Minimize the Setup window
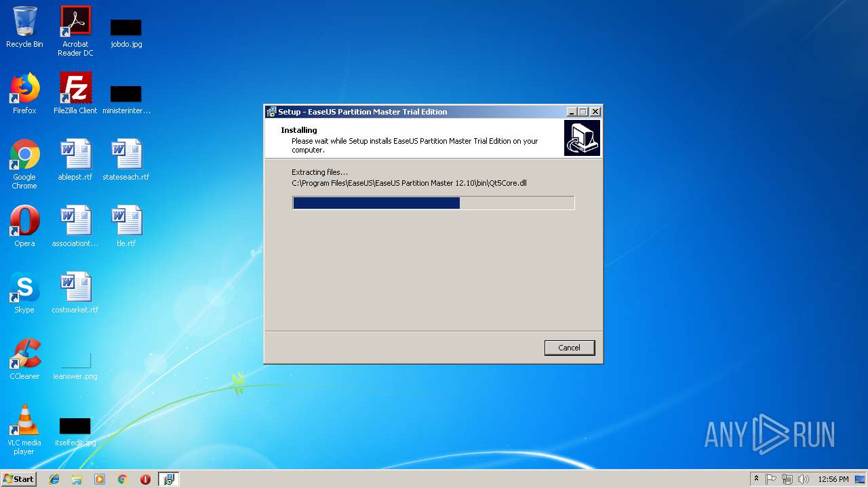868x488 pixels. (x=572, y=112)
